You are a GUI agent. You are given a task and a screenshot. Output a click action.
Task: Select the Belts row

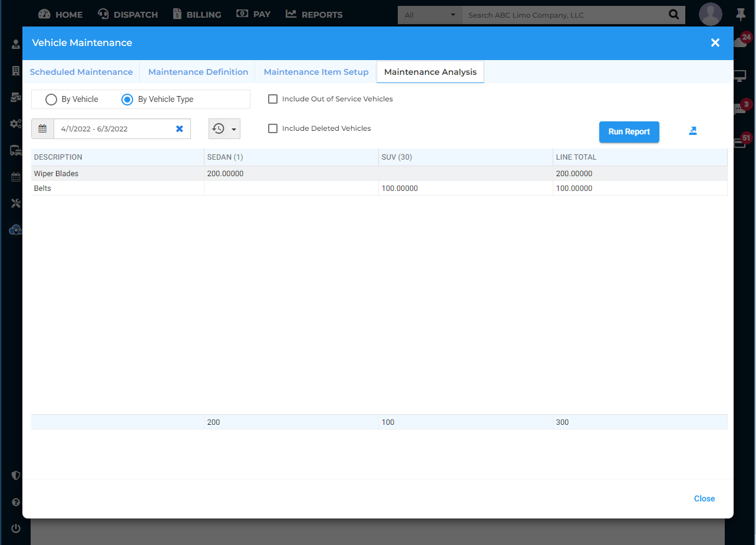[x=379, y=189]
